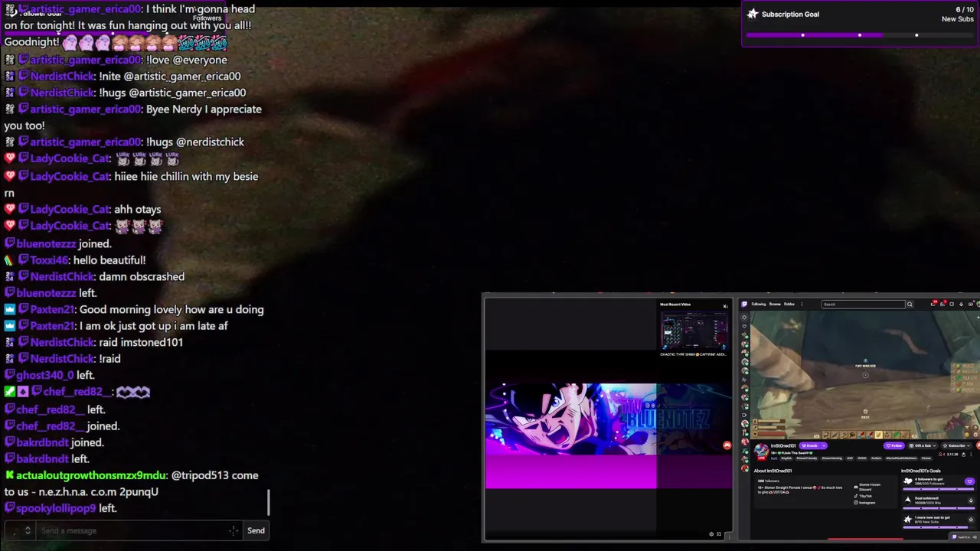The height and width of the screenshot is (551, 980).
Task: Open NerdistChick's name on the '!raid' message
Action: coord(62,358)
